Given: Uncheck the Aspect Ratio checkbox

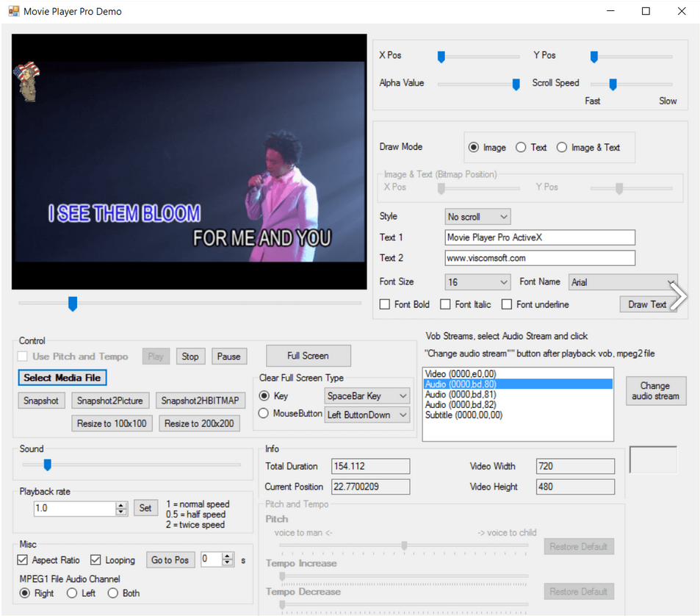Looking at the screenshot, I should [x=22, y=559].
